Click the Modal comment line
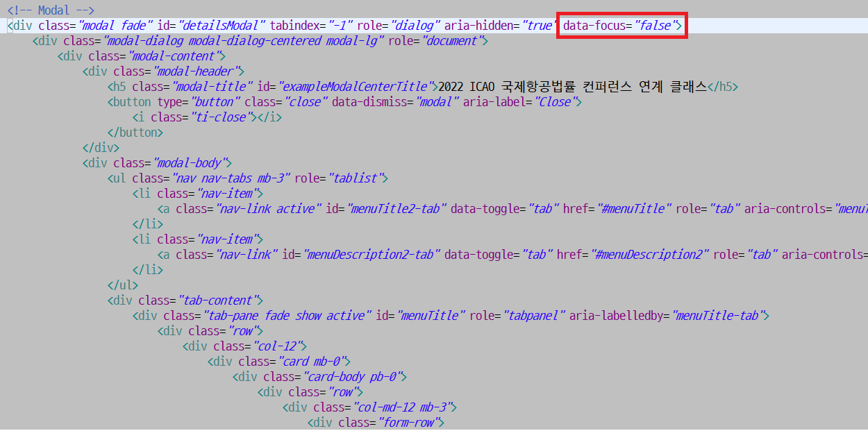868x431 pixels. pyautogui.click(x=52, y=10)
